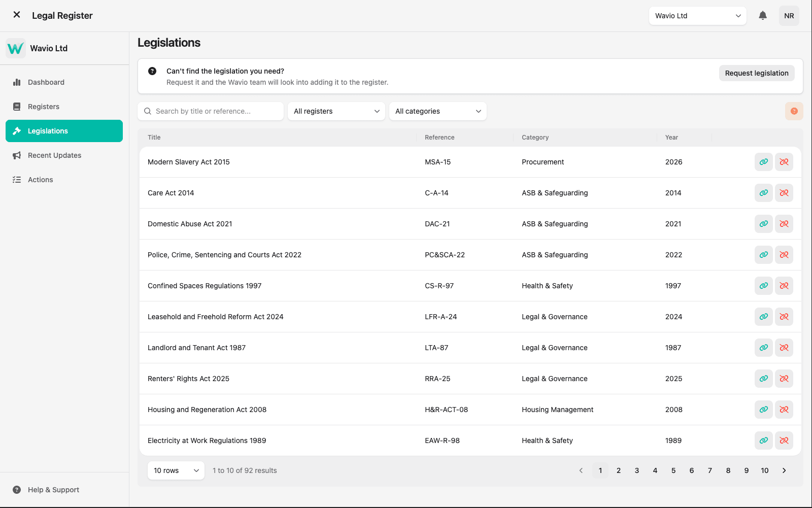
Task: Open Recent Updates in the sidebar
Action: pyautogui.click(x=64, y=155)
